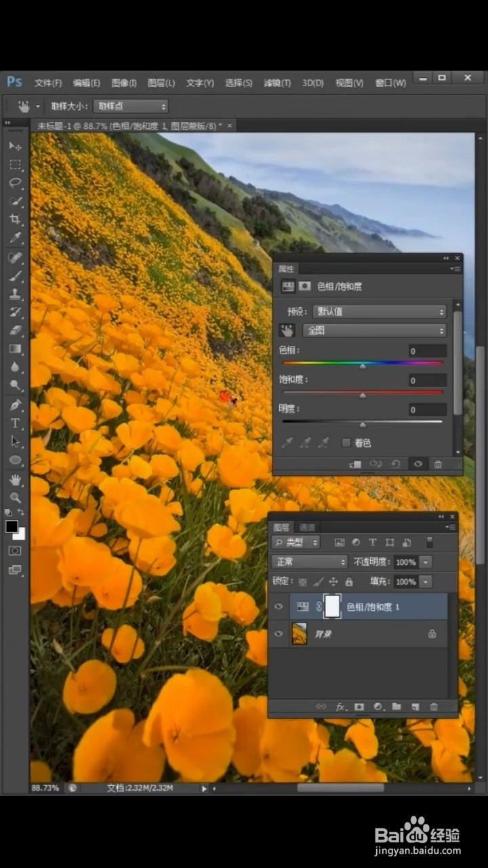Select the Blur tool

tap(15, 368)
